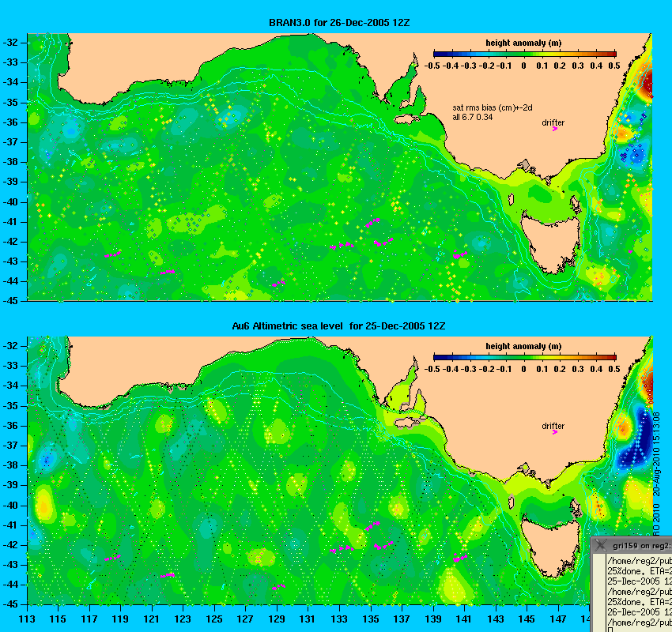
Task: Click the 125 longitude tick label
Action: point(214,619)
